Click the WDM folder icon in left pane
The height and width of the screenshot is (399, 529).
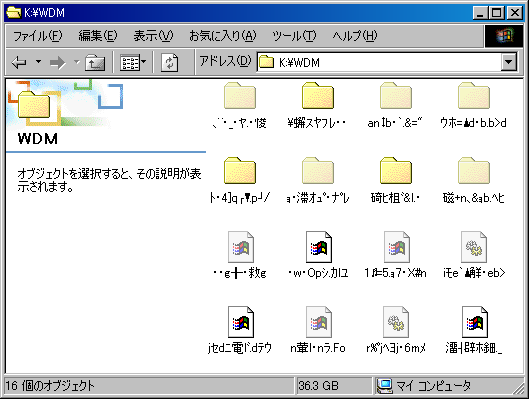pos(34,105)
